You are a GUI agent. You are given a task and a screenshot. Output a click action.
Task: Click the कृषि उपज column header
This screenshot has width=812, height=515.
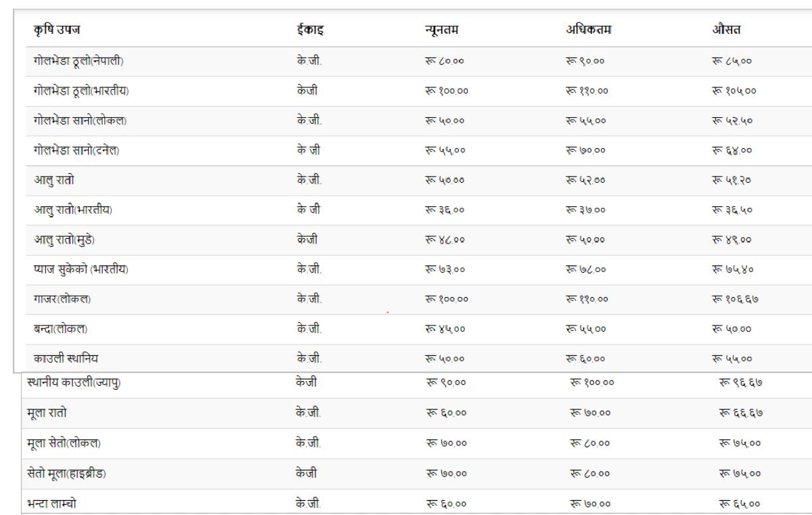[57, 30]
